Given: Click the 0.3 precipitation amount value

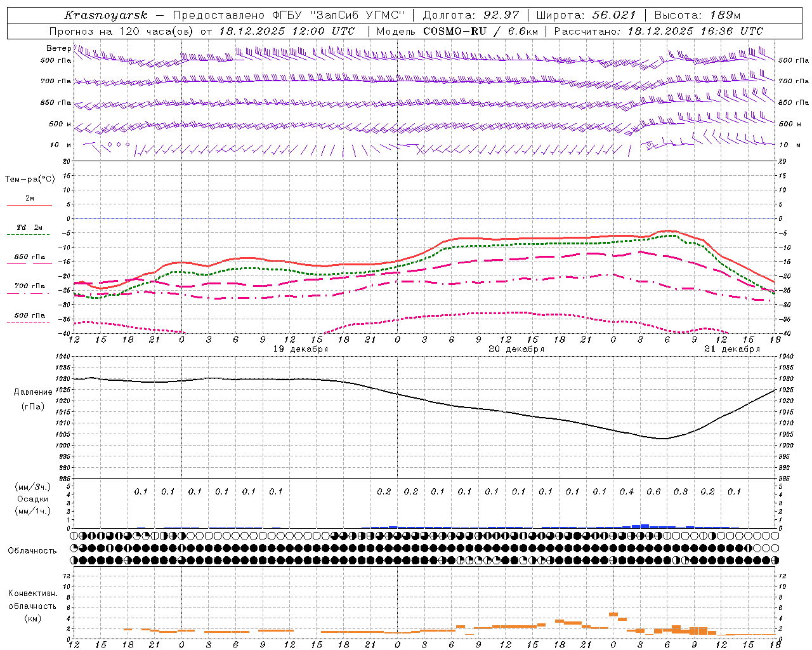Looking at the screenshot, I should [x=681, y=492].
